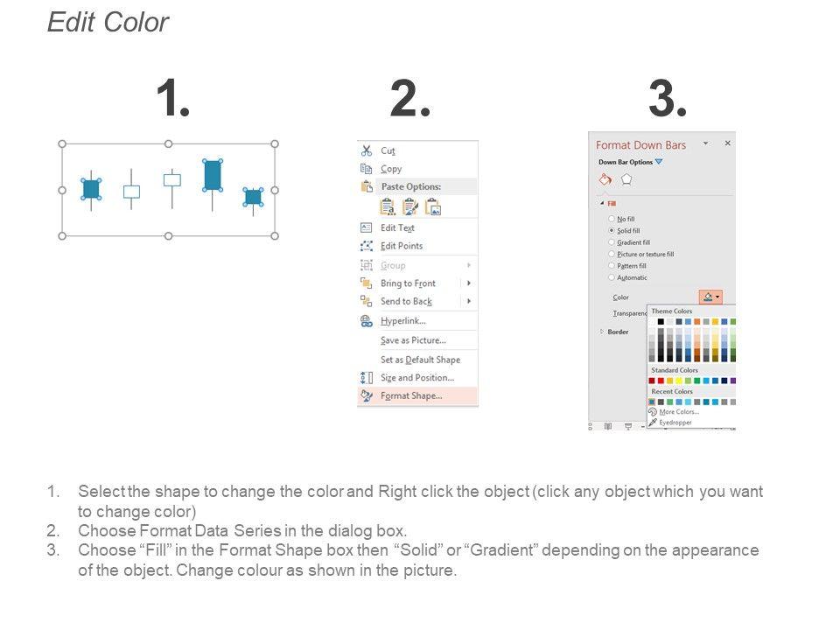Select the Paste as Picture icon
840x630 pixels.
(x=432, y=206)
